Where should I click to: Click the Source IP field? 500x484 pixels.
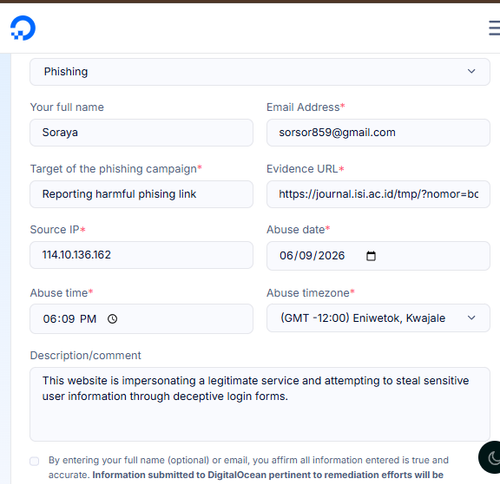[141, 255]
